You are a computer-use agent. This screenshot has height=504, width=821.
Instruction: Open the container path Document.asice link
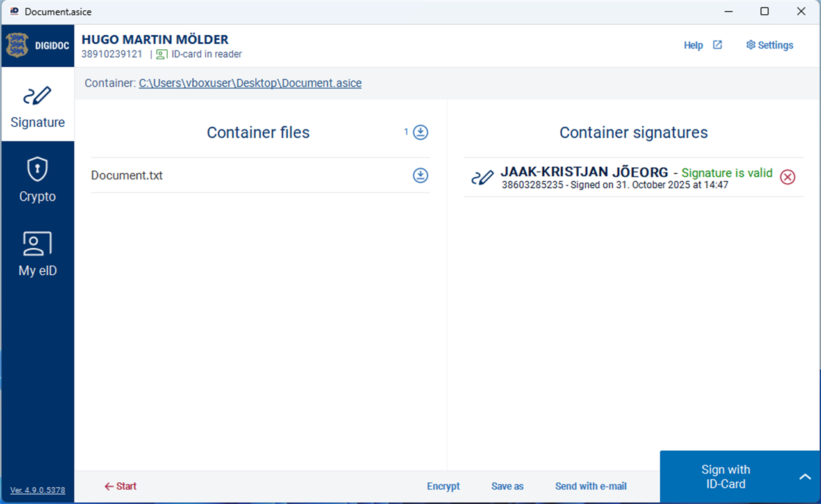(x=250, y=83)
